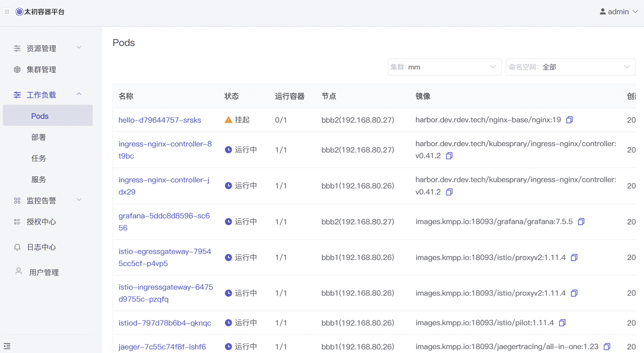Open the 命名空间: 全部 namespace dropdown

click(571, 67)
